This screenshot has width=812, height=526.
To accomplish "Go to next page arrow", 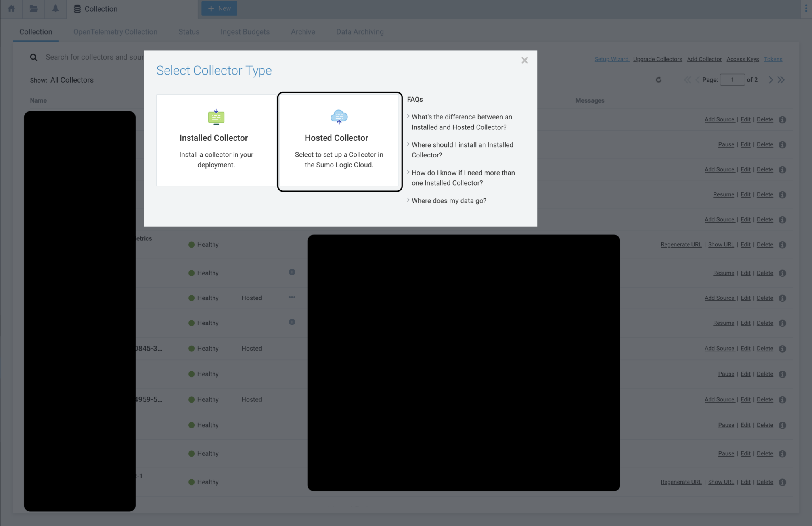I will [x=770, y=80].
